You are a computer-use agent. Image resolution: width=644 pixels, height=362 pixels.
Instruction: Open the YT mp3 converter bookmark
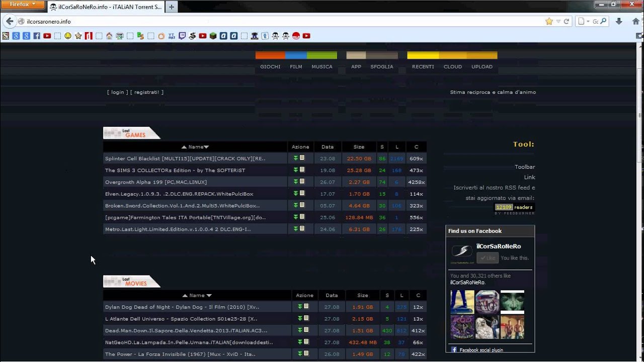[172, 36]
